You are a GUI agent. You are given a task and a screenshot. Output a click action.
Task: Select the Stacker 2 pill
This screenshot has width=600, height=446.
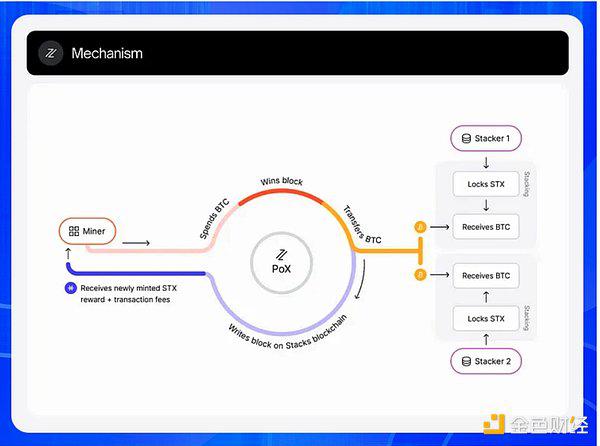coord(486,361)
